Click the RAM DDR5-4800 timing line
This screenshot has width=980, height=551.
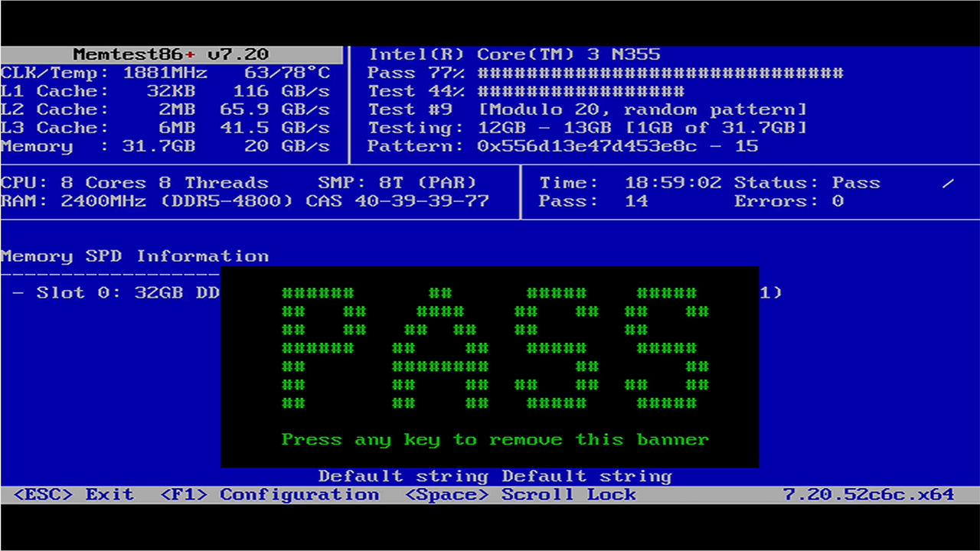[245, 201]
